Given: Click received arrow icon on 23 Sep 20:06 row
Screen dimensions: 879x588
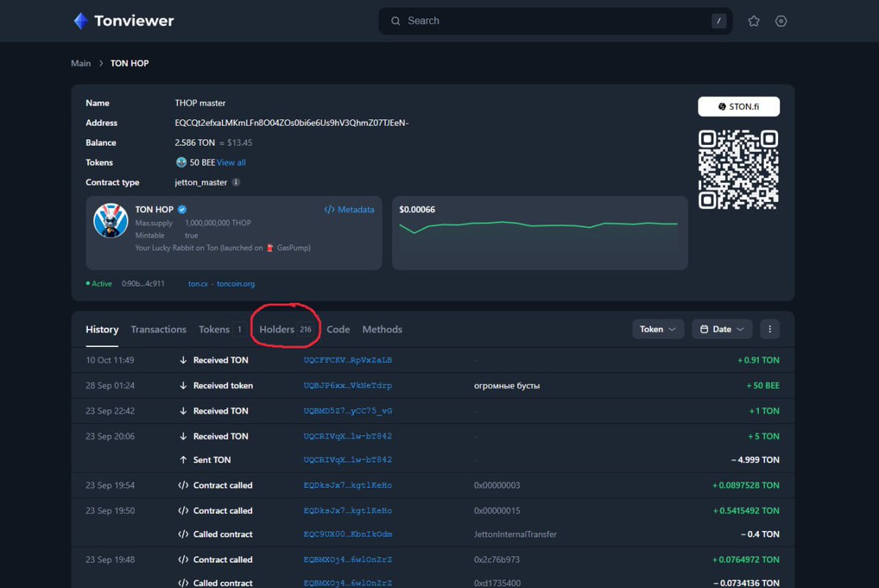Looking at the screenshot, I should tap(183, 436).
